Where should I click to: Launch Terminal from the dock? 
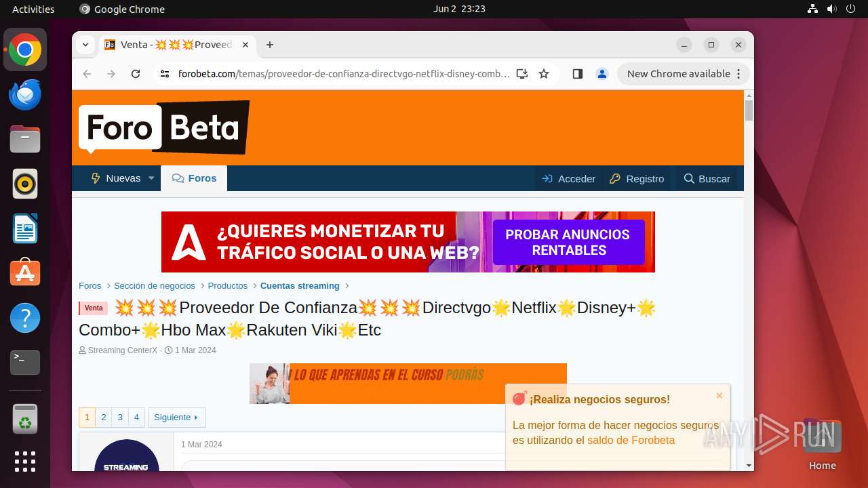click(25, 363)
